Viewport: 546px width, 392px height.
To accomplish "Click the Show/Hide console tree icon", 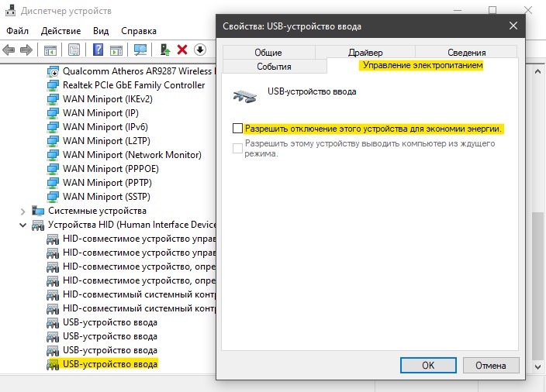I will pos(50,50).
